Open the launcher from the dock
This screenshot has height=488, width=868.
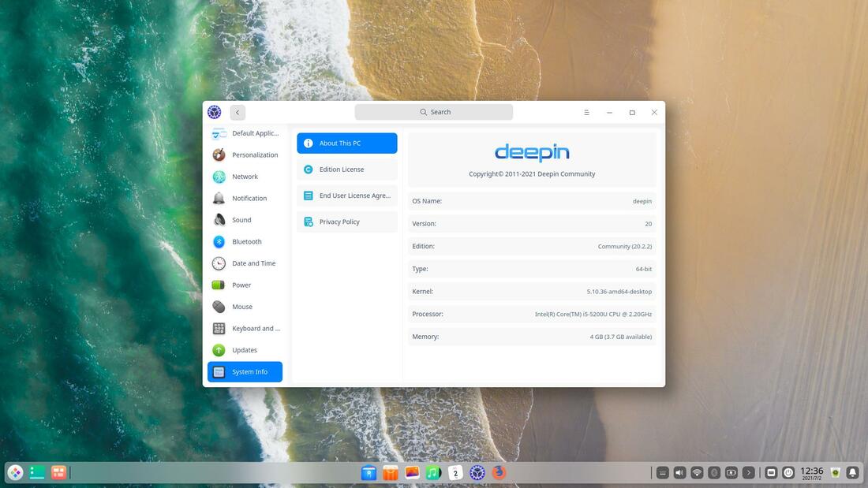(15, 473)
